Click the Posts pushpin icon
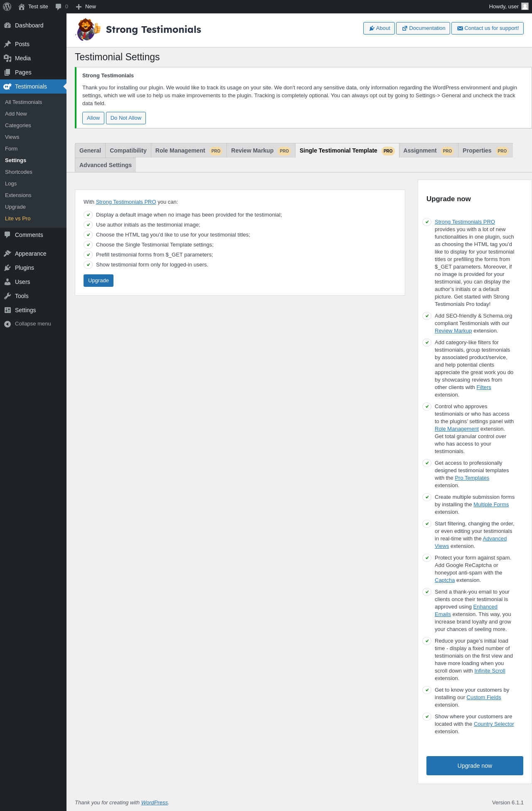 coord(7,44)
